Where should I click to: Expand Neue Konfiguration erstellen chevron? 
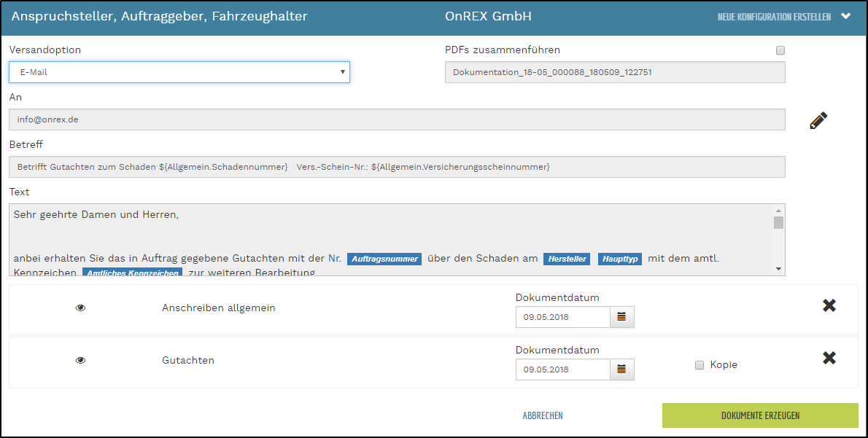pyautogui.click(x=846, y=16)
